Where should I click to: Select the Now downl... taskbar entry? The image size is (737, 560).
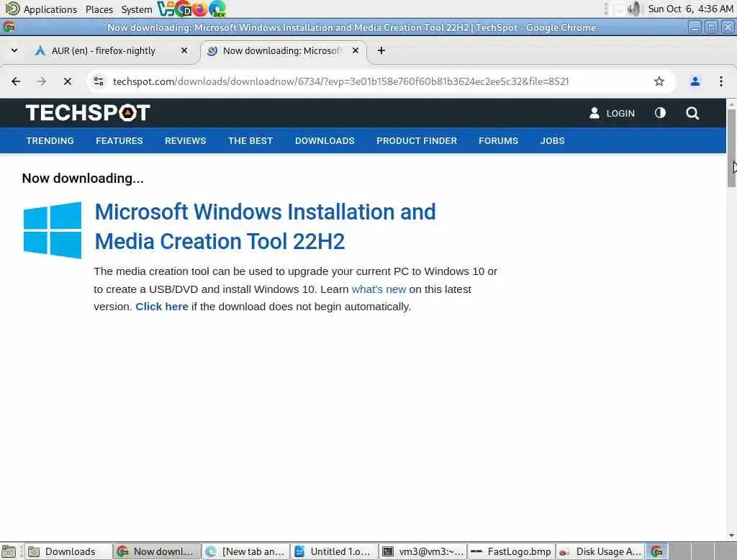click(x=157, y=551)
